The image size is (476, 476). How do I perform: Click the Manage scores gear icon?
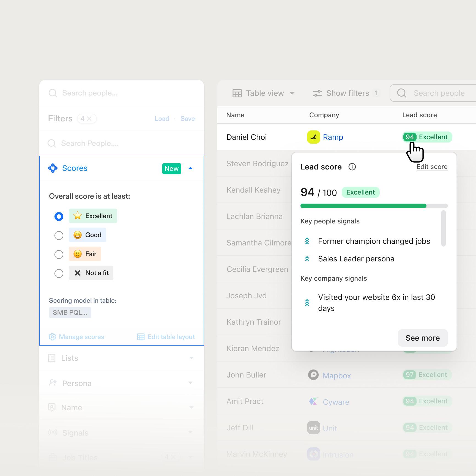pos(52,337)
